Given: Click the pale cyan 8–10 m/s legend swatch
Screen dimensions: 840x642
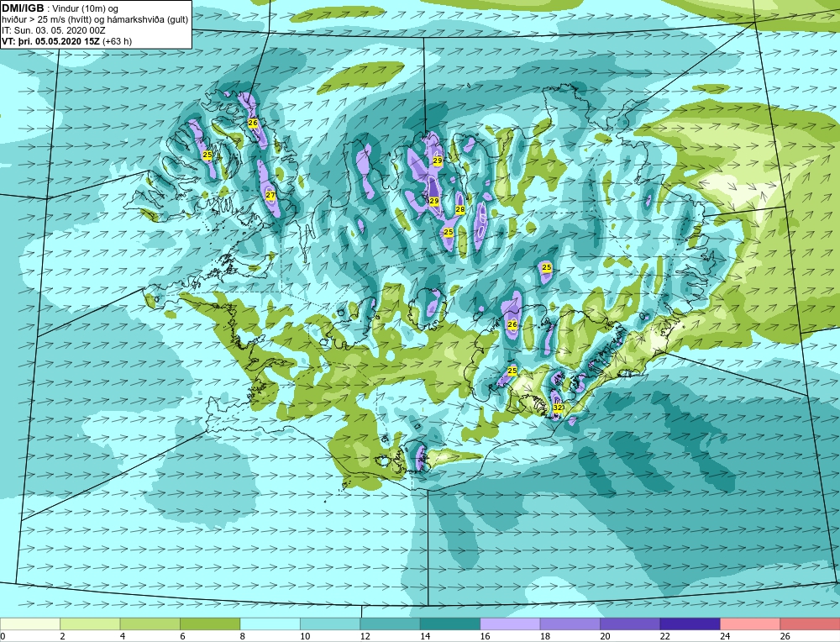Looking at the screenshot, I should 270,624.
